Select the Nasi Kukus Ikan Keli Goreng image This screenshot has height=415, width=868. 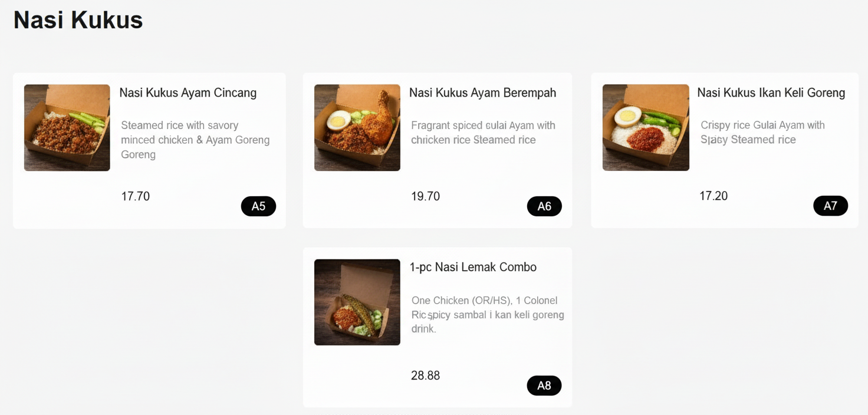(x=646, y=128)
